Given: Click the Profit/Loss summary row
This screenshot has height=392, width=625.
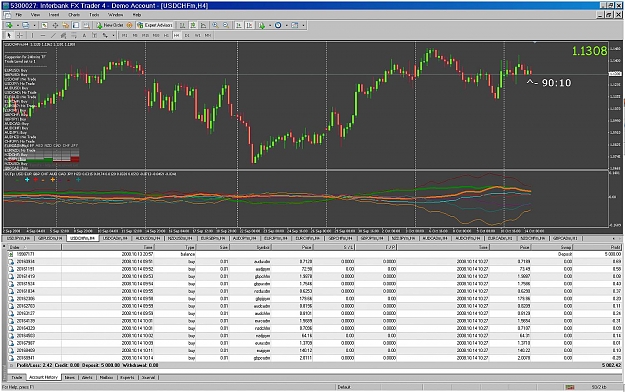Looking at the screenshot, I should pyautogui.click(x=314, y=365).
